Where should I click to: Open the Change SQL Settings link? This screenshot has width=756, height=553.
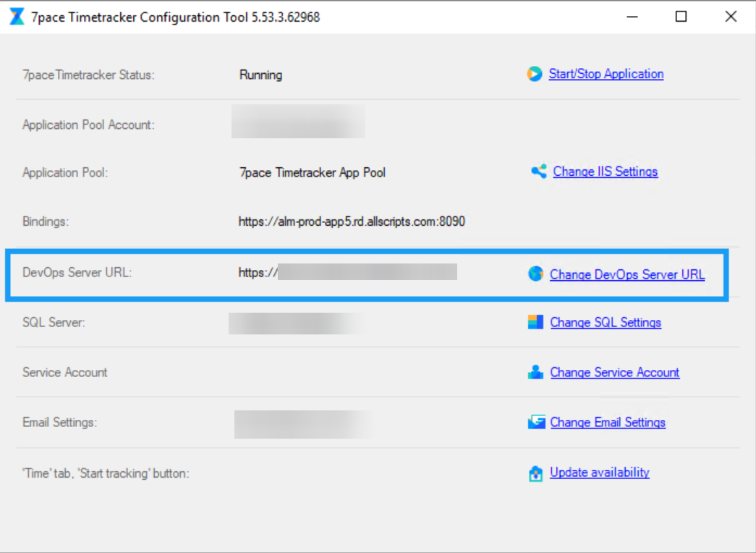606,322
